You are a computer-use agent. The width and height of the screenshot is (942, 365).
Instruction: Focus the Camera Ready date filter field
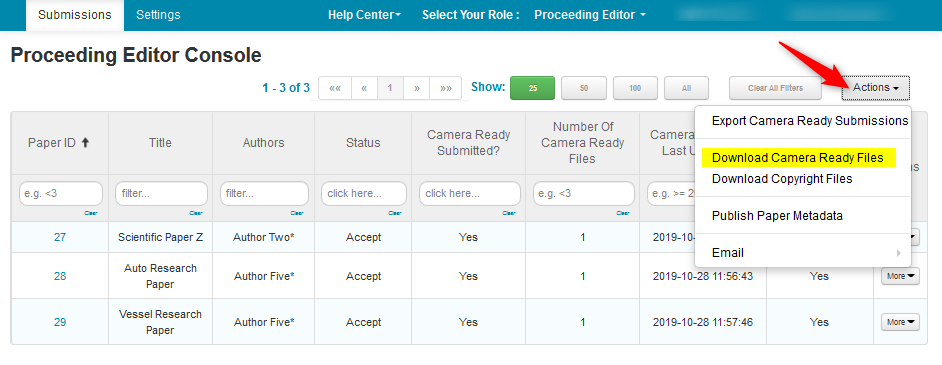(x=671, y=194)
